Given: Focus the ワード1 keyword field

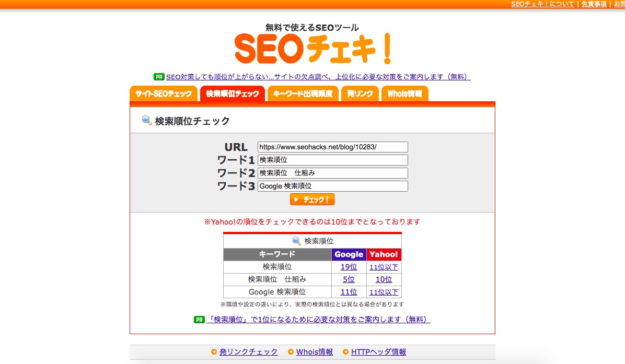Looking at the screenshot, I should pos(333,160).
